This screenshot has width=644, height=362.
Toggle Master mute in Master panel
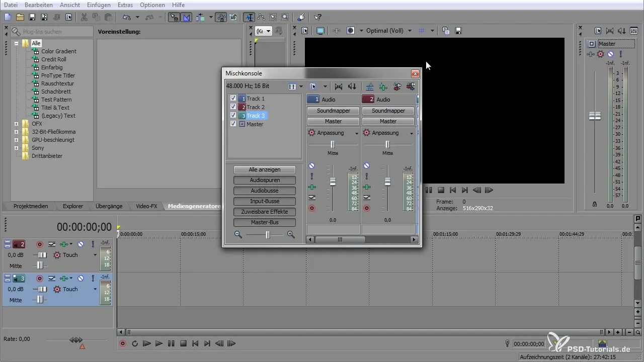[610, 54]
